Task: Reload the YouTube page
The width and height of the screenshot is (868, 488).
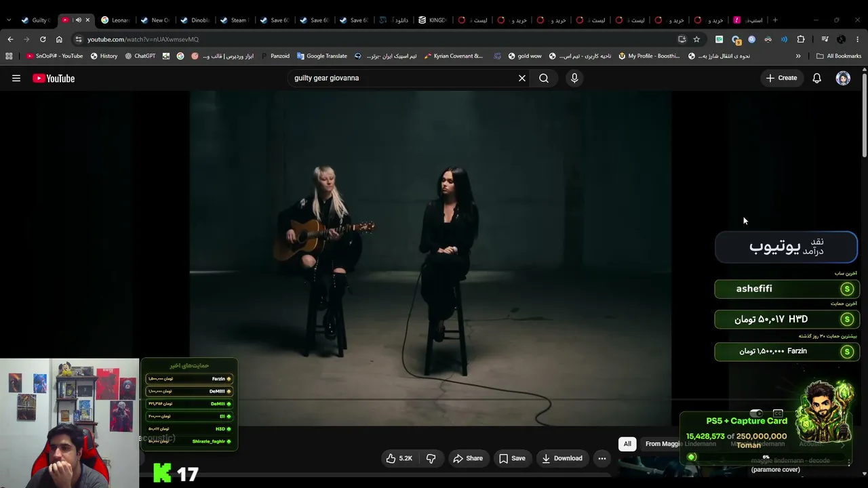Action: point(43,39)
